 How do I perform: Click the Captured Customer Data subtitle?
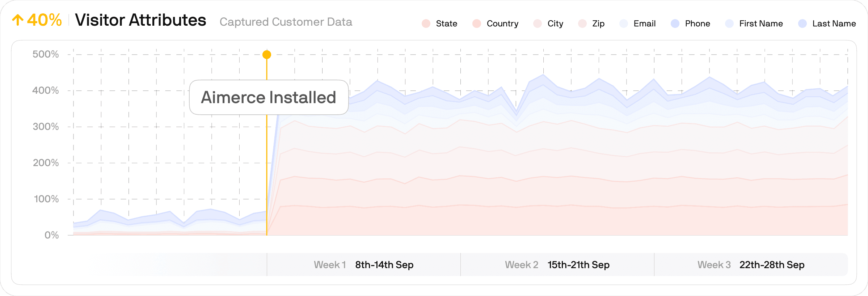pos(286,22)
